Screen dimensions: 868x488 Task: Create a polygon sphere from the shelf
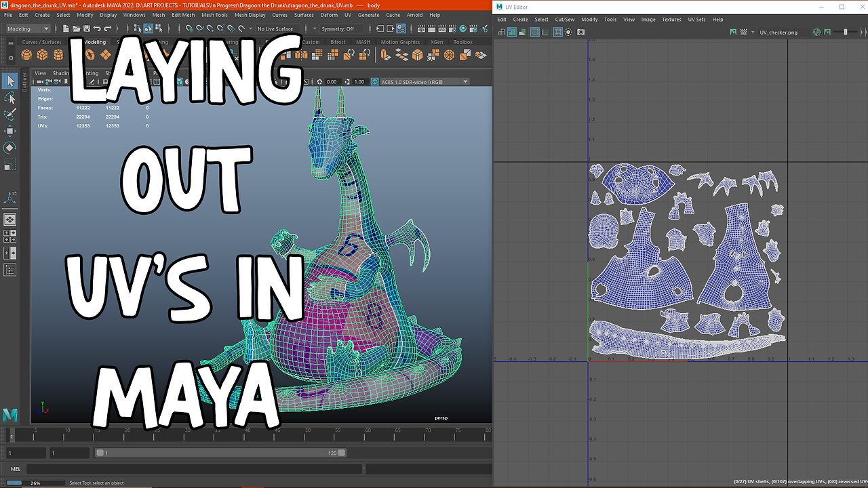(x=26, y=55)
